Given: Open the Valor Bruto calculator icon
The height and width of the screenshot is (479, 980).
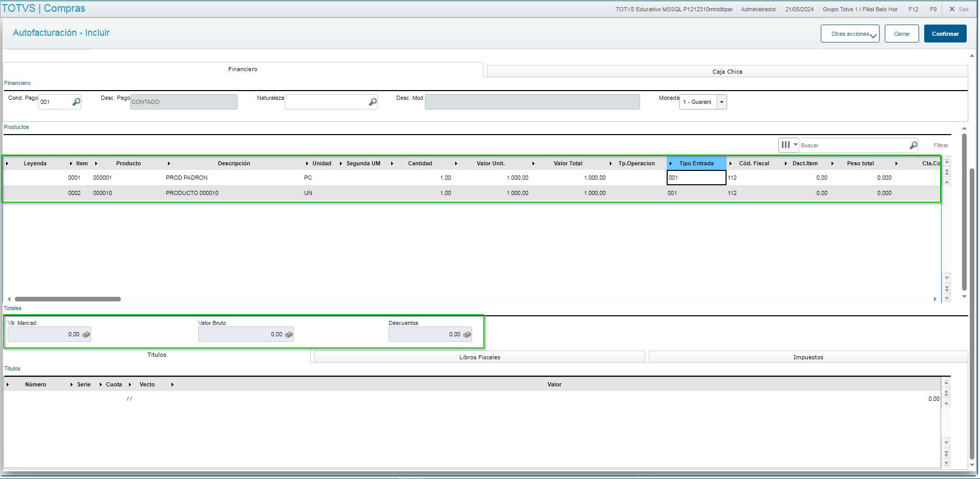Looking at the screenshot, I should [289, 335].
